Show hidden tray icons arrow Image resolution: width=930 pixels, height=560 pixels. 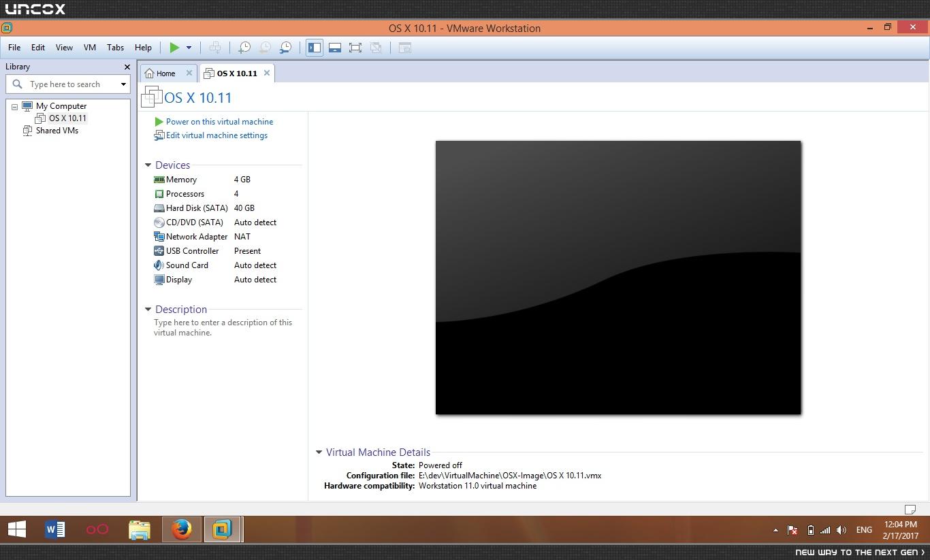click(775, 530)
